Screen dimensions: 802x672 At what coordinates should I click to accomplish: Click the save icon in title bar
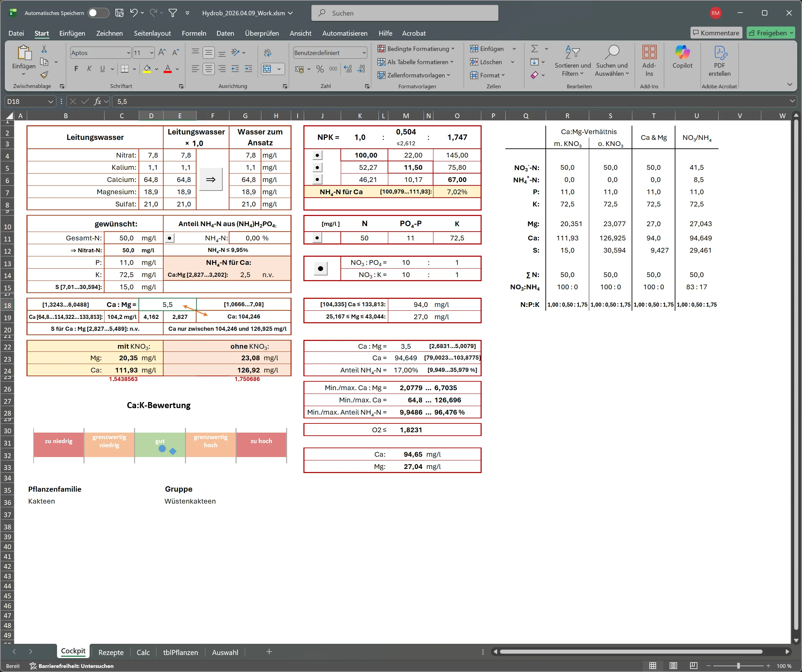tap(119, 13)
